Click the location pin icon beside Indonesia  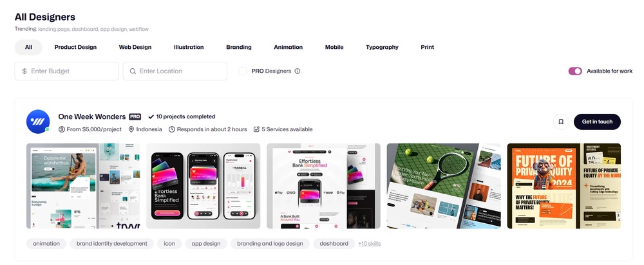coord(131,129)
